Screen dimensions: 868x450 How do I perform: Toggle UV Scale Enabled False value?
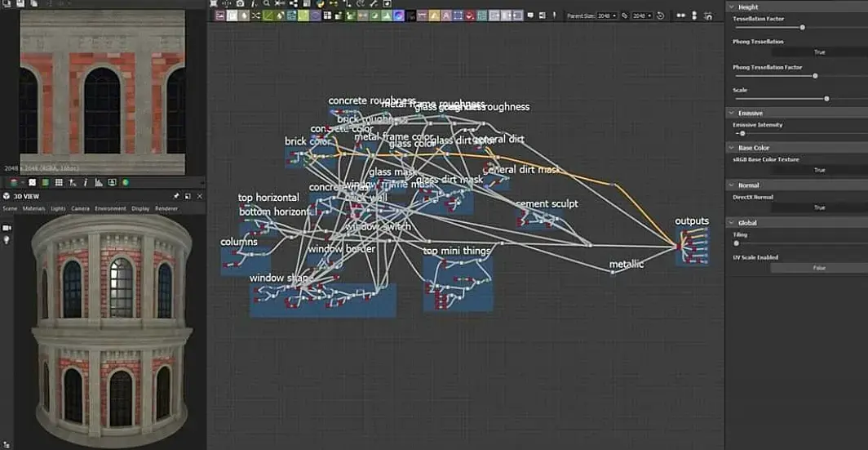[820, 268]
